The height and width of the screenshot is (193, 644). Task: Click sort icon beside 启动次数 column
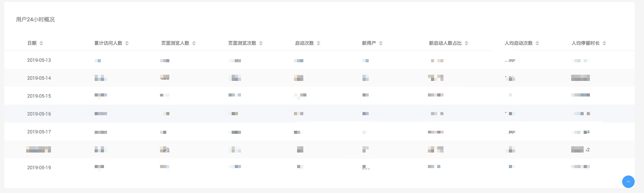pos(318,43)
